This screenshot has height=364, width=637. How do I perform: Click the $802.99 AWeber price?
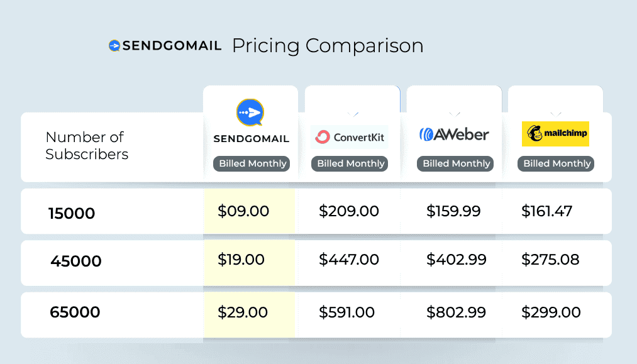coord(457,312)
